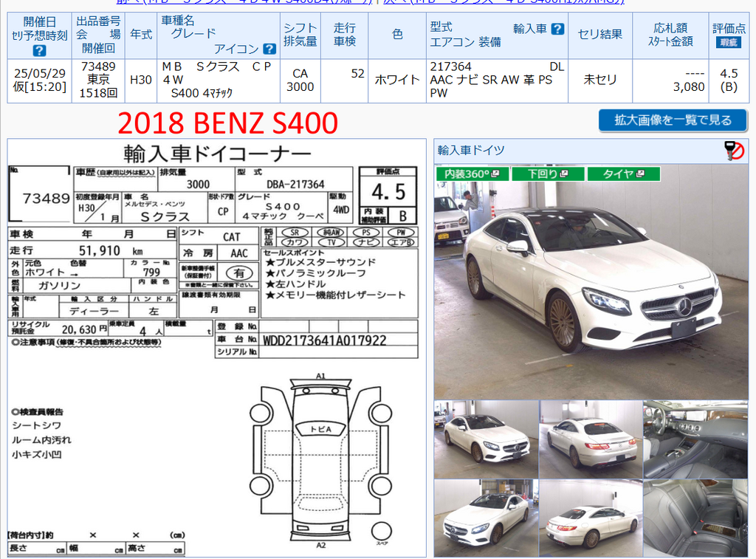This screenshot has height=559, width=756.
Task: Click the ★メモリー機能付レザーシート sales point
Action: pos(336,295)
